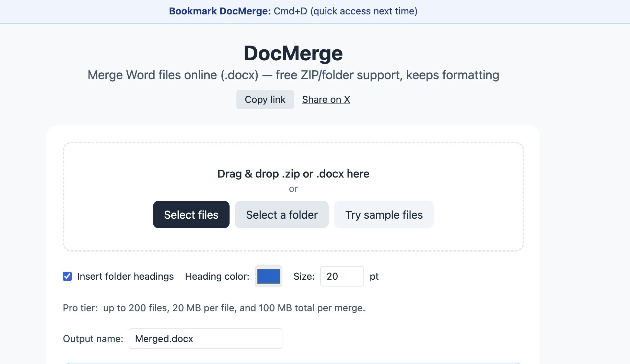Screen dimensions: 630x364
Task: Click the Copy link button
Action: (265, 99)
